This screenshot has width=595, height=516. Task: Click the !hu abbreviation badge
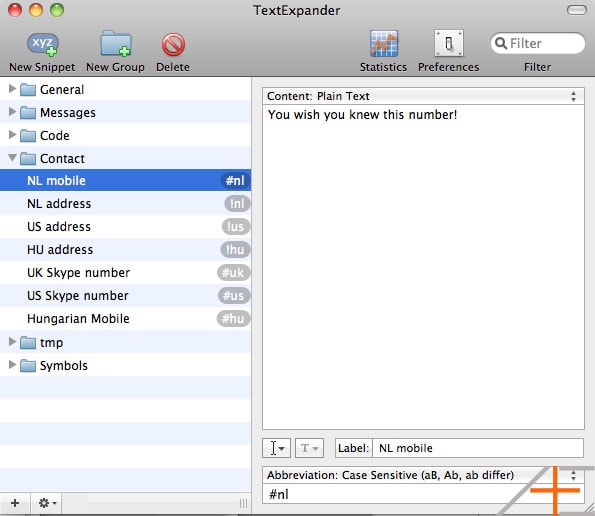[235, 250]
